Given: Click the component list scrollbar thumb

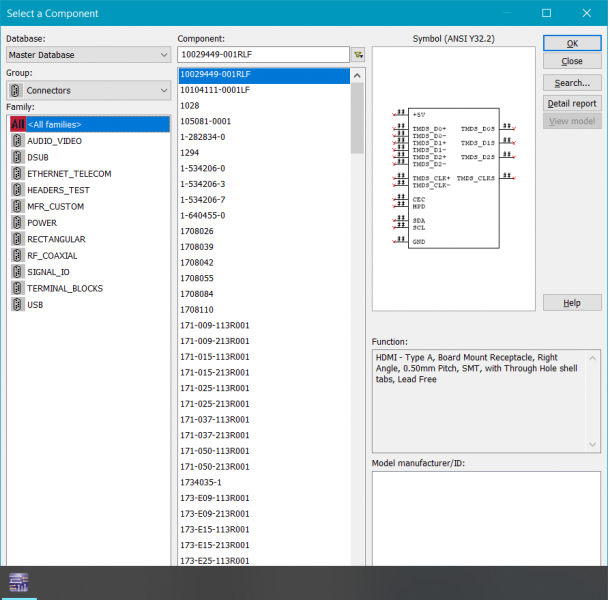Looking at the screenshot, I should (x=357, y=118).
